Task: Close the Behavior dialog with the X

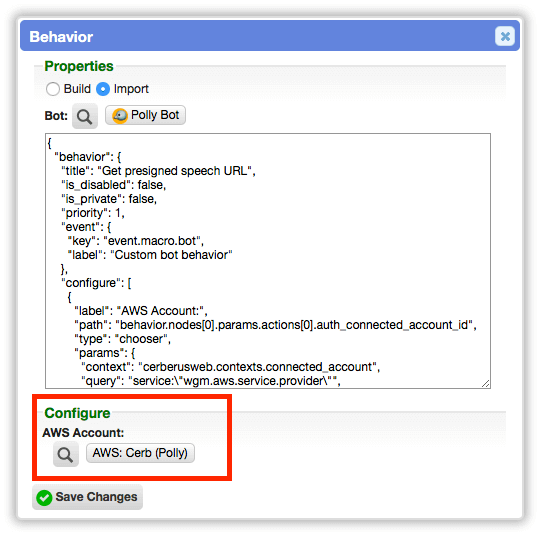Action: point(505,36)
